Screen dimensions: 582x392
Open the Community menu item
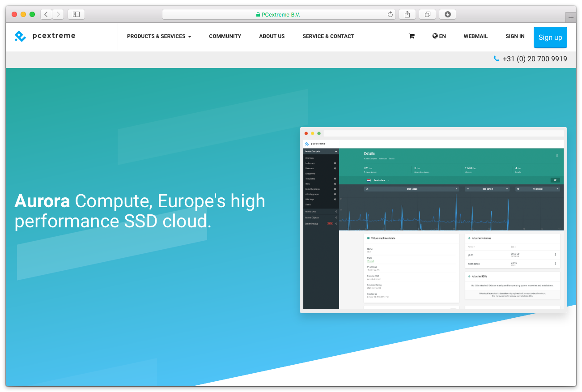coord(225,36)
